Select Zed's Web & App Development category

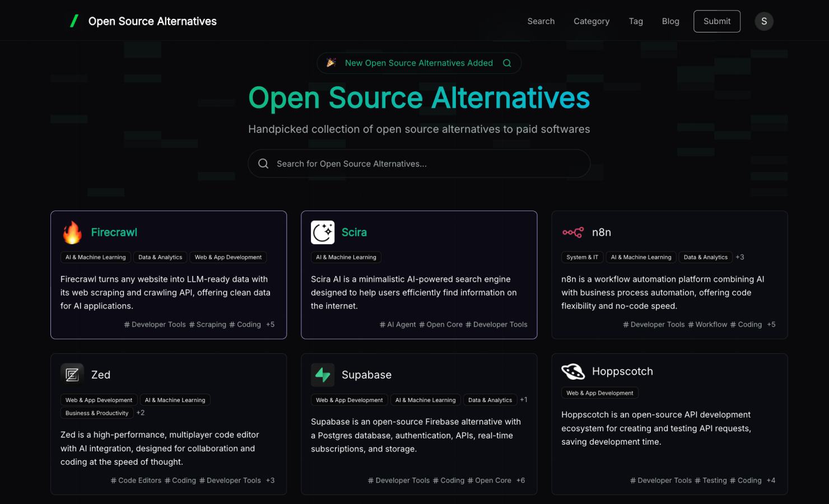pos(99,400)
